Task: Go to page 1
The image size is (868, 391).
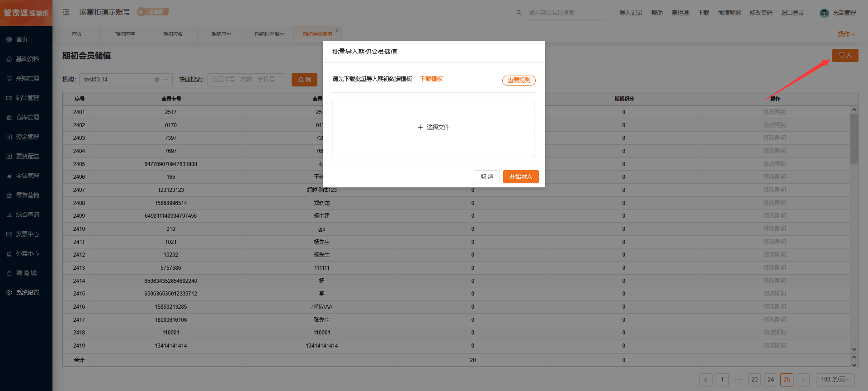Action: pos(722,380)
